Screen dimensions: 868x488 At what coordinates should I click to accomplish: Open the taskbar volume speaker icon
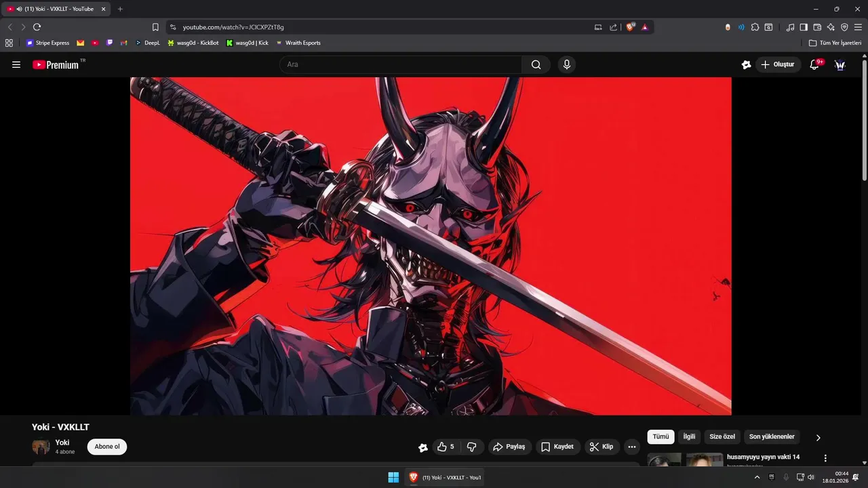pyautogui.click(x=811, y=477)
